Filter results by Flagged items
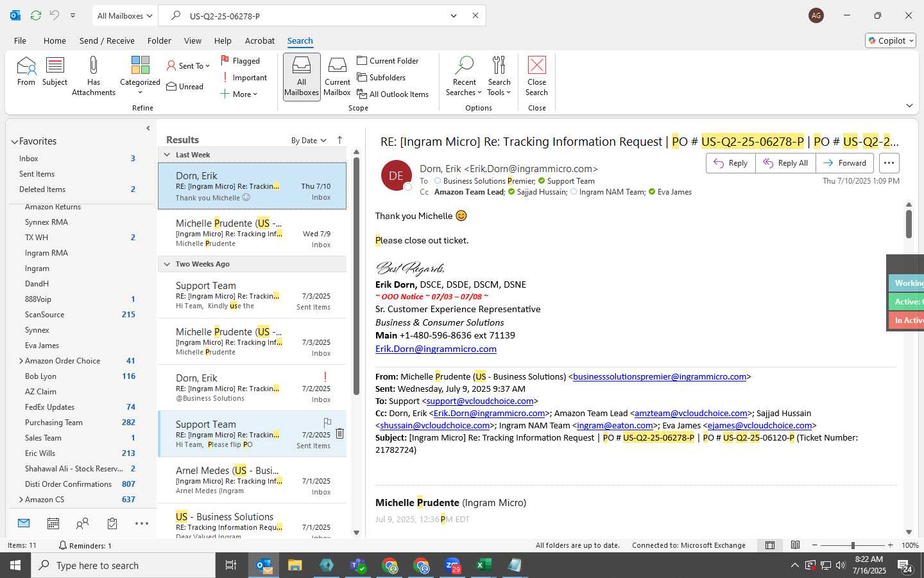924x578 pixels. [x=241, y=60]
